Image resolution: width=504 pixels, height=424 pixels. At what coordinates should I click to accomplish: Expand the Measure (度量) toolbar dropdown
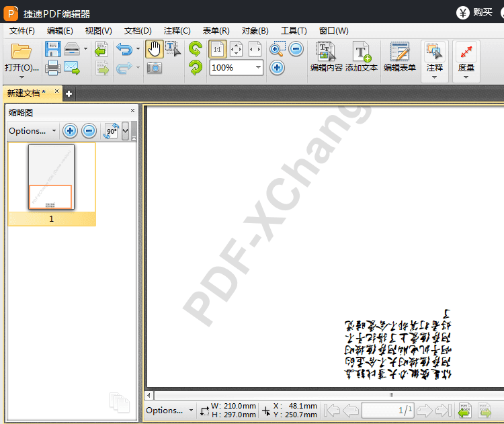click(x=466, y=77)
